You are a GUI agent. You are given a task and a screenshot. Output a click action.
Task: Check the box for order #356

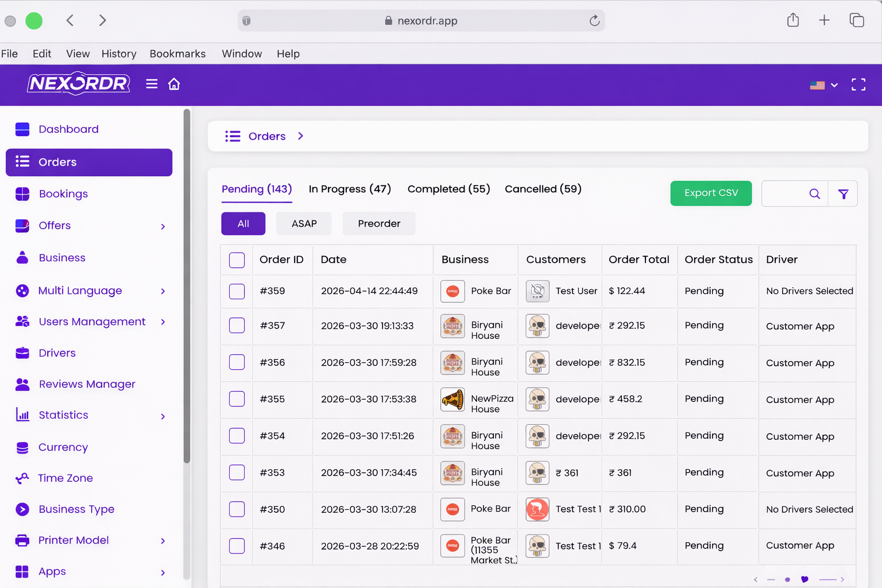click(237, 362)
